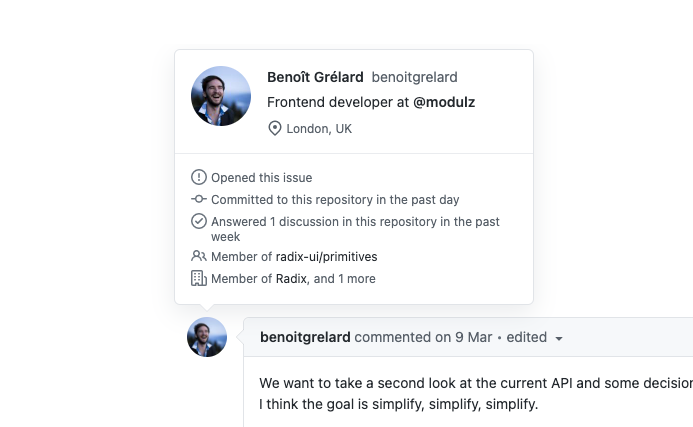Open the @modulz organization mention
Viewport: 693px width, 427px height.
click(x=444, y=102)
